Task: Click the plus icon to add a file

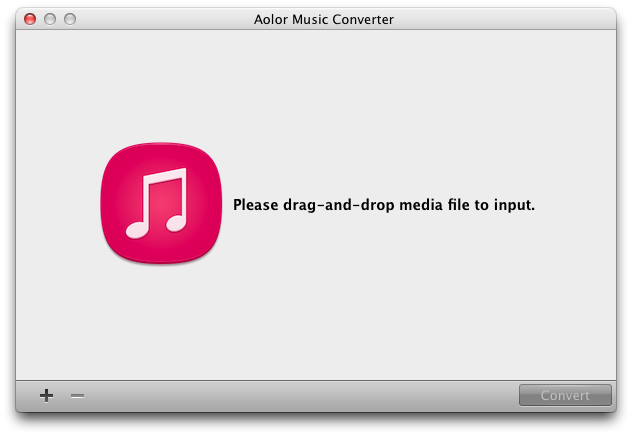Action: pos(46,395)
